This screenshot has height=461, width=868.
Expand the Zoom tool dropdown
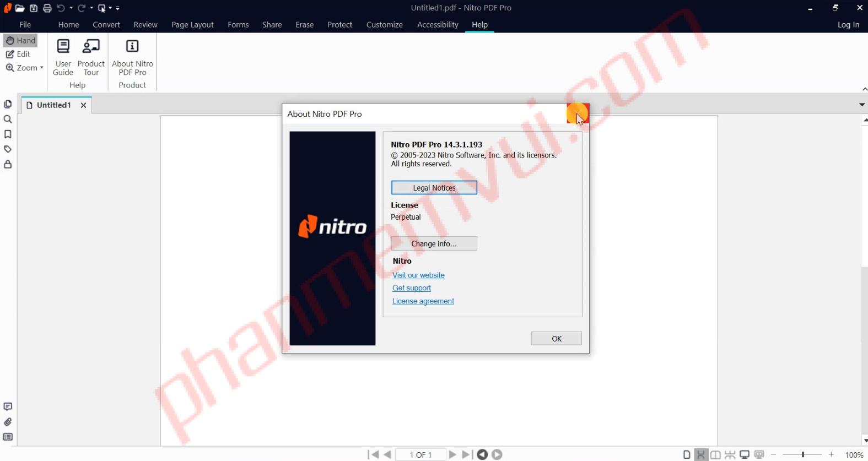pos(41,68)
